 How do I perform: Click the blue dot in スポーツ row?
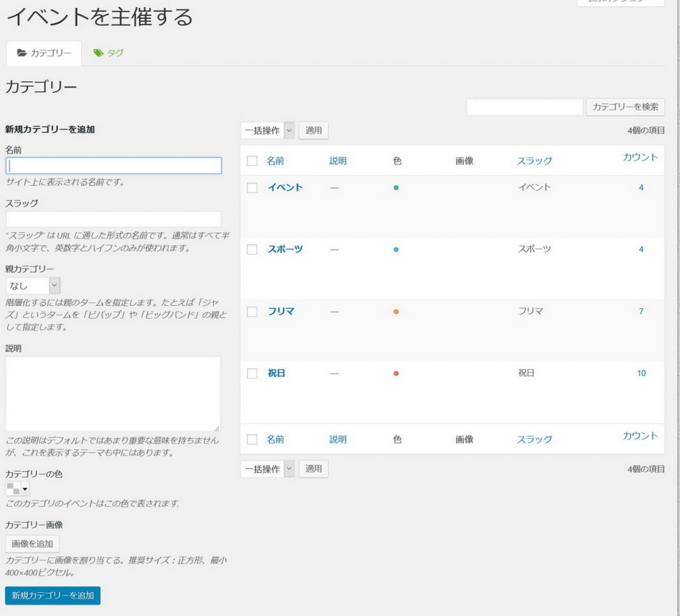coord(396,250)
